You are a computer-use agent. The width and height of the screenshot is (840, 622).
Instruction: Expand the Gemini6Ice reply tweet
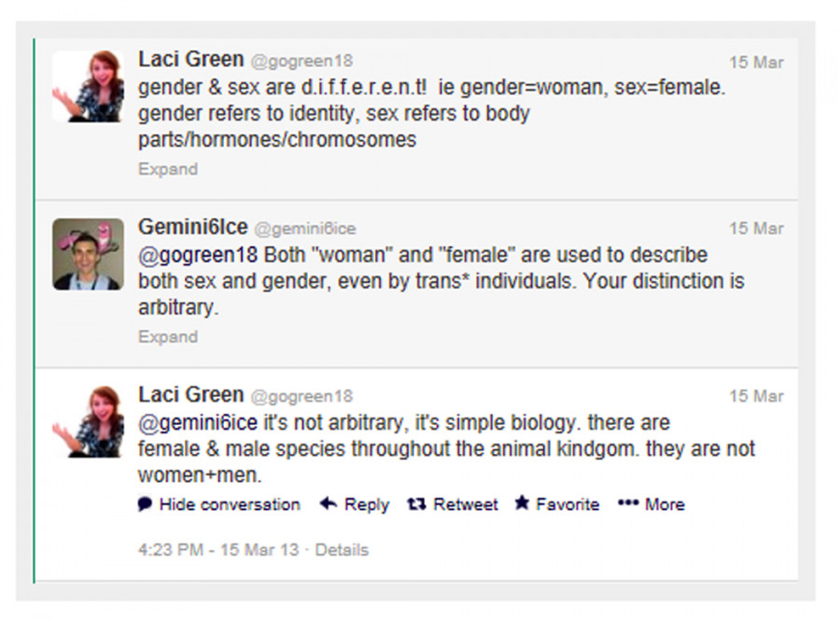pyautogui.click(x=168, y=337)
